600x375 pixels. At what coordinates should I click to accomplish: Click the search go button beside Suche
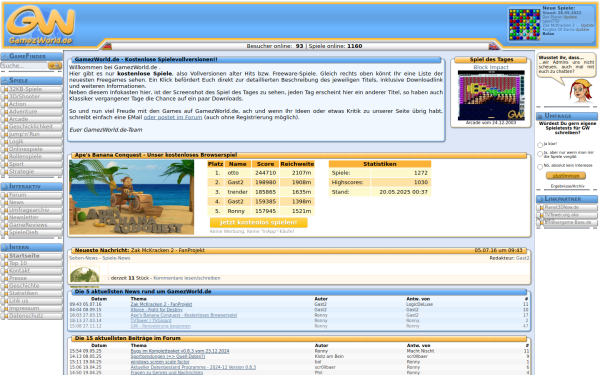tap(55, 66)
